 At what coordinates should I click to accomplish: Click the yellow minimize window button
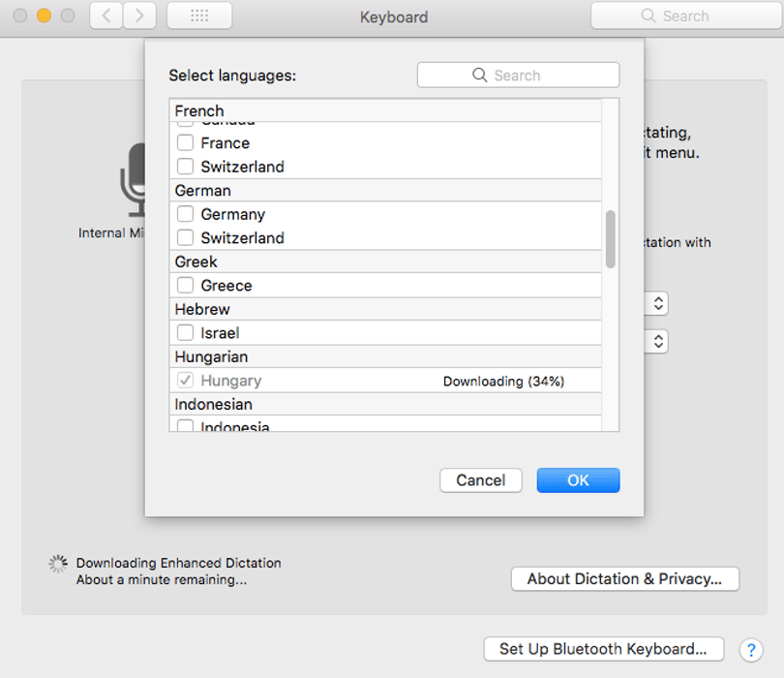(x=44, y=15)
